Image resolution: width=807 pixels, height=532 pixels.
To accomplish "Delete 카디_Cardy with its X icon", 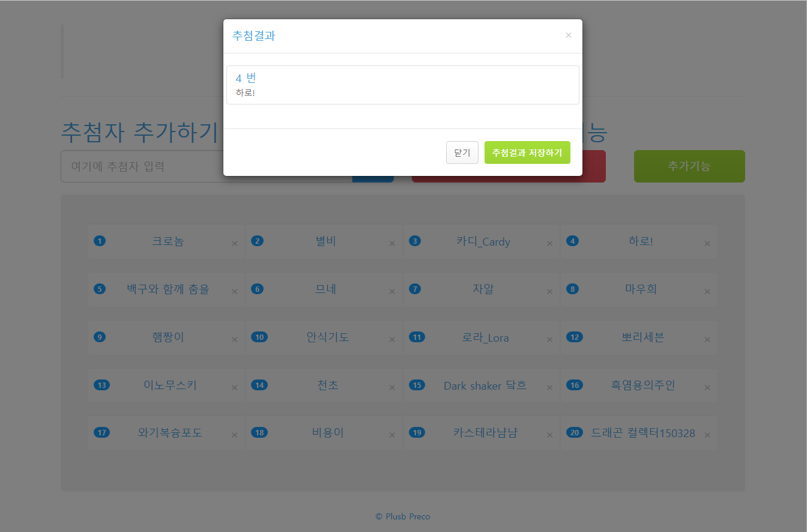I will pos(549,243).
